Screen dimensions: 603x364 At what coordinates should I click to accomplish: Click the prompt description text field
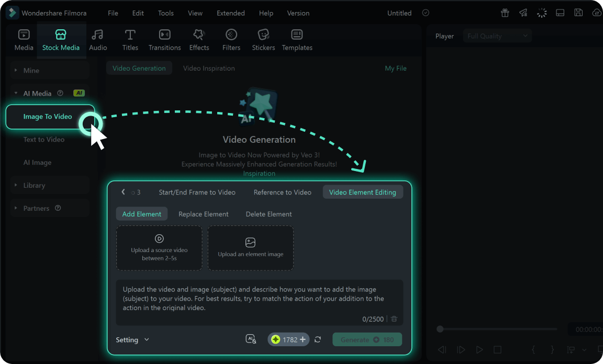point(259,302)
